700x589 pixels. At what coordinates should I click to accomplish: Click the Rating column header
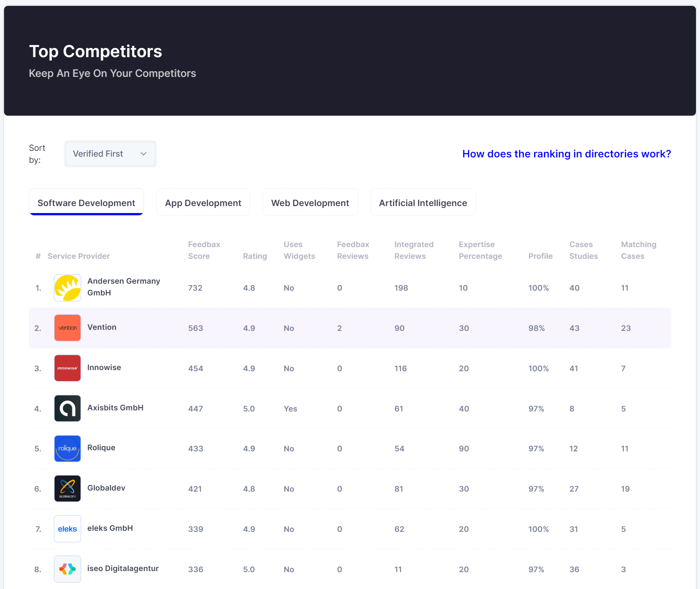[255, 256]
